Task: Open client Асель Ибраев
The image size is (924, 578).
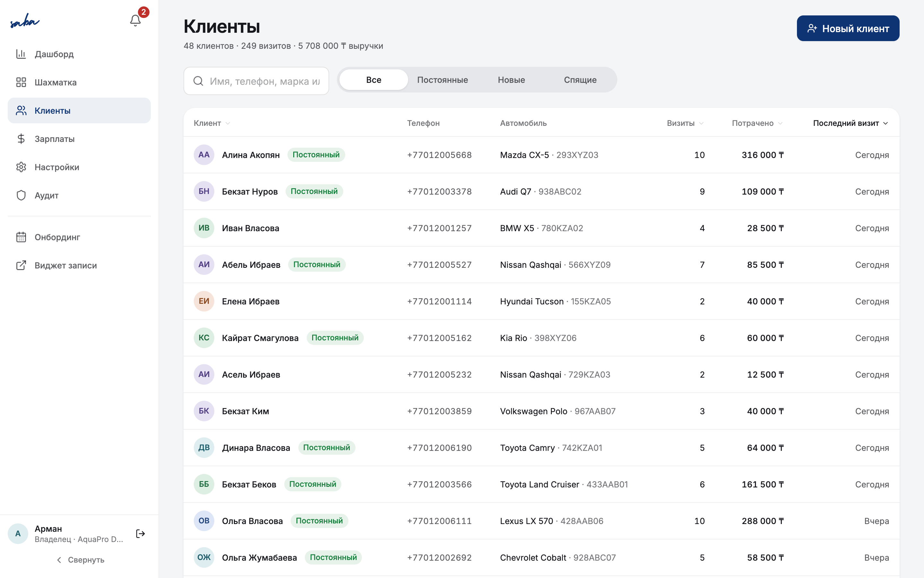Action: (x=251, y=375)
